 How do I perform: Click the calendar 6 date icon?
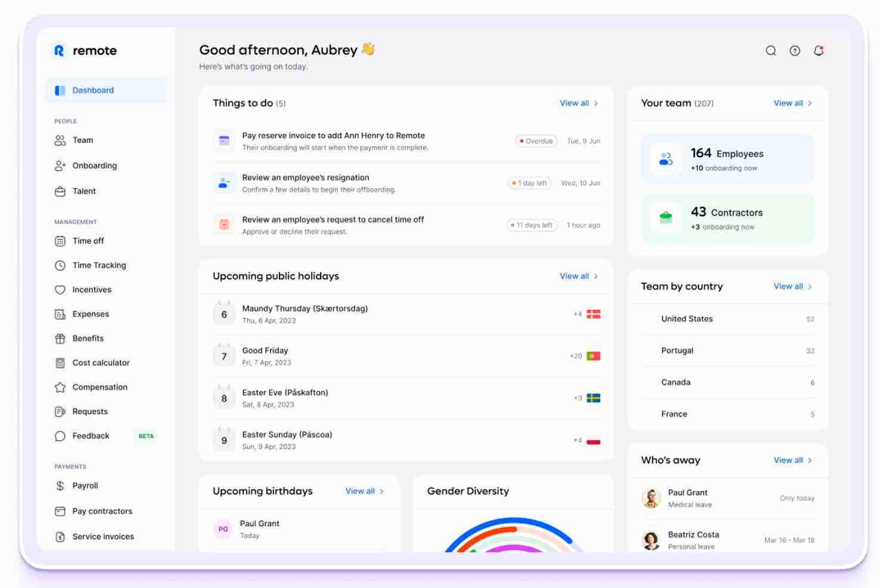(224, 313)
